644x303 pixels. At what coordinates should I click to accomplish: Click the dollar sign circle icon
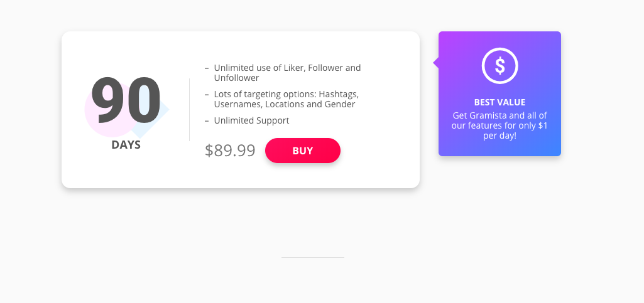coord(499,65)
